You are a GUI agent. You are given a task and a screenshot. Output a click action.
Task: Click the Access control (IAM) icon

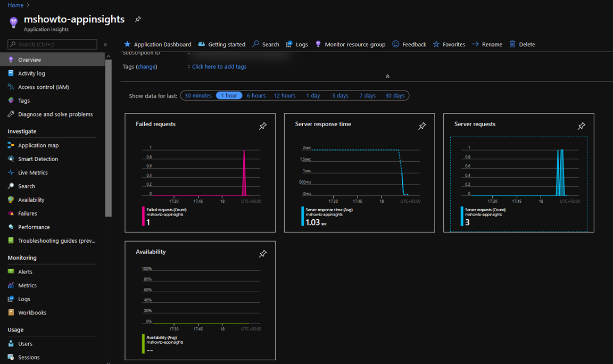coord(11,87)
